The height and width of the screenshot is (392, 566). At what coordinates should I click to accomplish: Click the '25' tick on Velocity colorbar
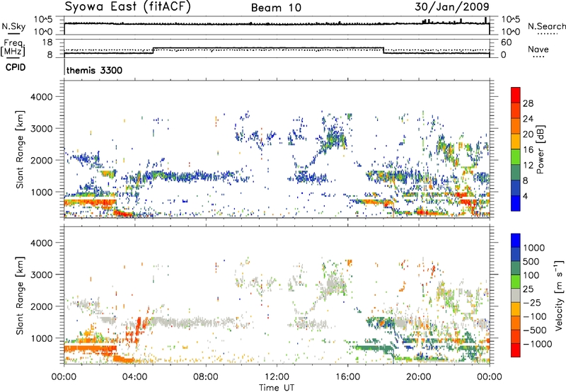coord(528,289)
